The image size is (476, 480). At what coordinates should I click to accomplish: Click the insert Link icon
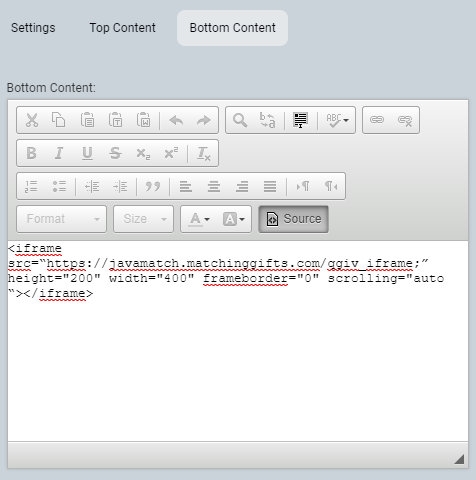377,120
